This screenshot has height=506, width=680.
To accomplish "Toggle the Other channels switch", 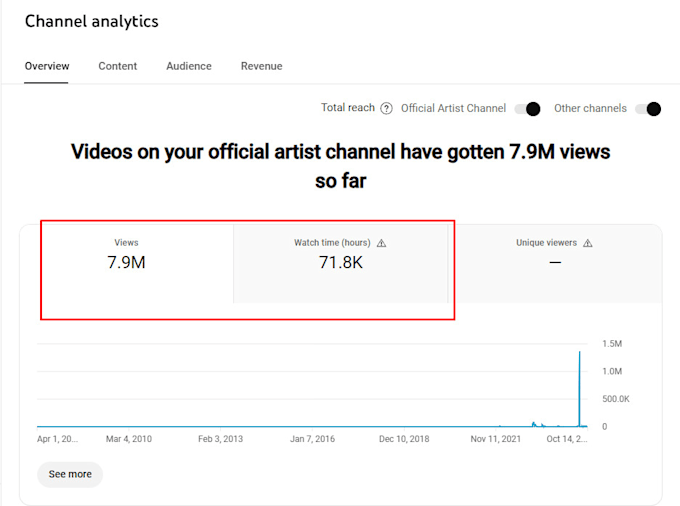I will click(648, 109).
